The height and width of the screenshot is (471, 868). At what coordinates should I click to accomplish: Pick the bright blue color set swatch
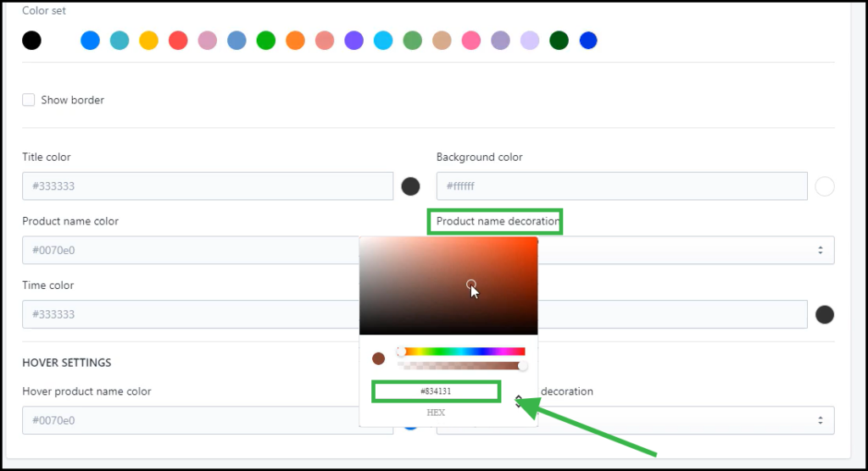pos(90,41)
